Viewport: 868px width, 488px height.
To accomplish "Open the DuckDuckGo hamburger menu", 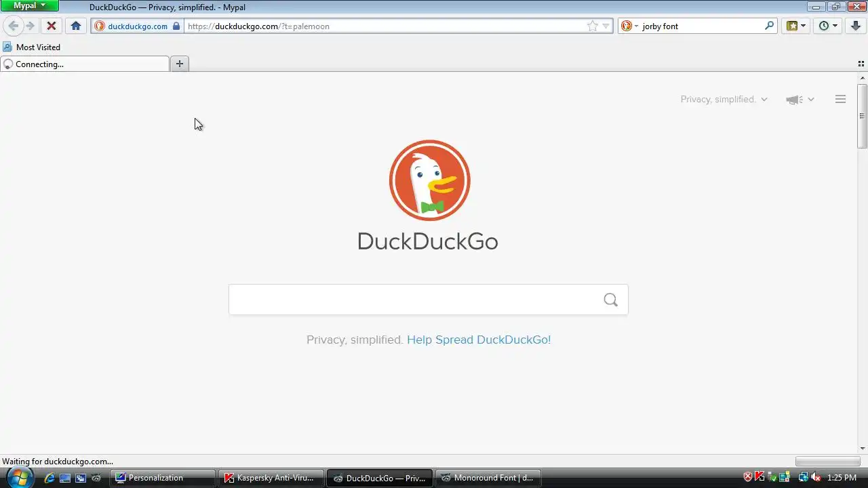I will (840, 99).
